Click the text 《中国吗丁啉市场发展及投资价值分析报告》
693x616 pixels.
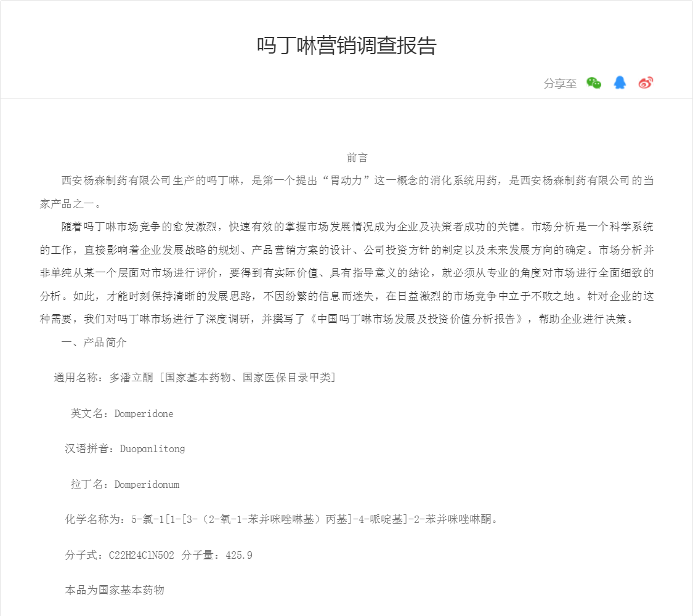tap(416, 319)
